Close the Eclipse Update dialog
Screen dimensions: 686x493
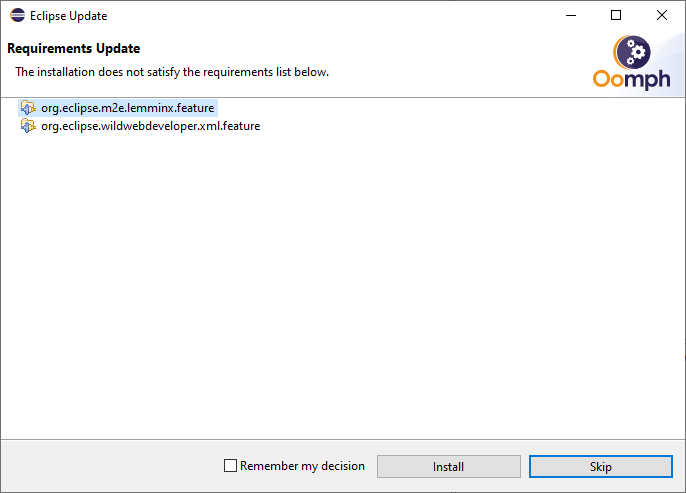tap(662, 15)
